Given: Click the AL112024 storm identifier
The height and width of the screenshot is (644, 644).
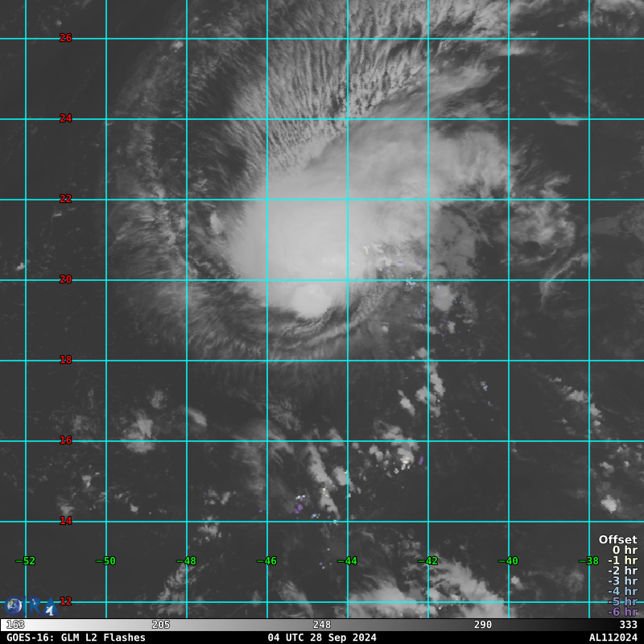Looking at the screenshot, I should tap(613, 638).
